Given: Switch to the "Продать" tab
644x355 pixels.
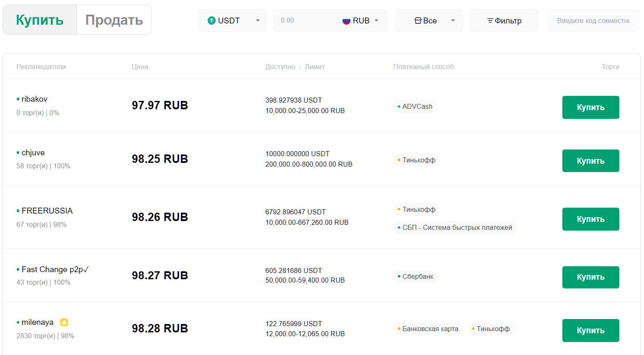Looking at the screenshot, I should click(x=114, y=20).
